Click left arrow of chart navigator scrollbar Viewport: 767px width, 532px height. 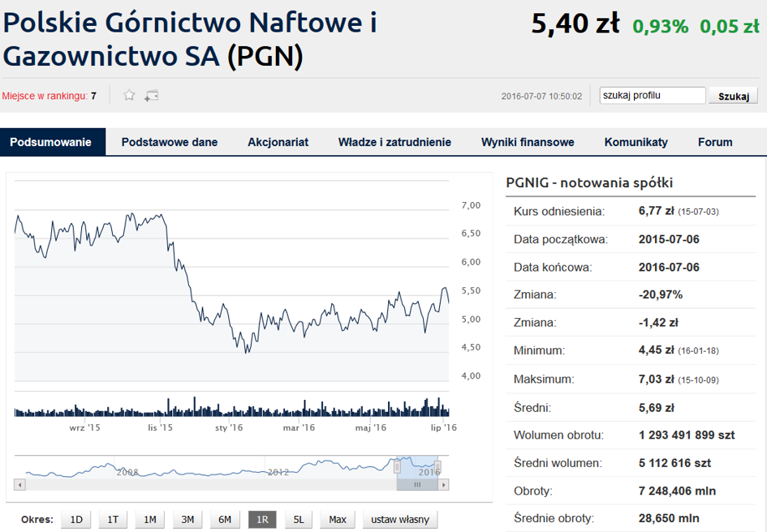pos(19,485)
